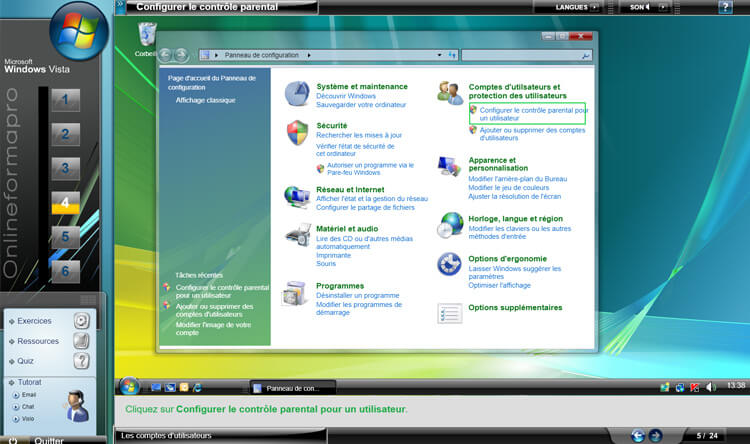Expand breadcrumb arrow after Panneau de configuration
Viewport: 750px width, 444px height.
309,56
